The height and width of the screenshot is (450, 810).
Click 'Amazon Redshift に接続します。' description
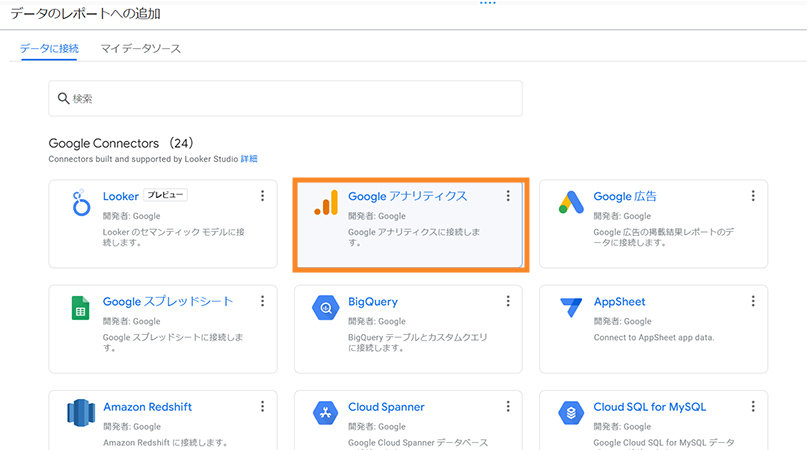point(165,443)
